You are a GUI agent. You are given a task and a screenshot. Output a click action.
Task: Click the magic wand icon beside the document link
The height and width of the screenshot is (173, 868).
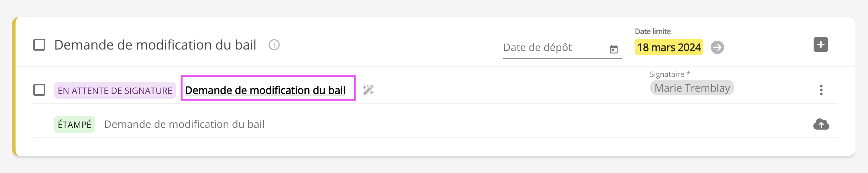tap(368, 90)
